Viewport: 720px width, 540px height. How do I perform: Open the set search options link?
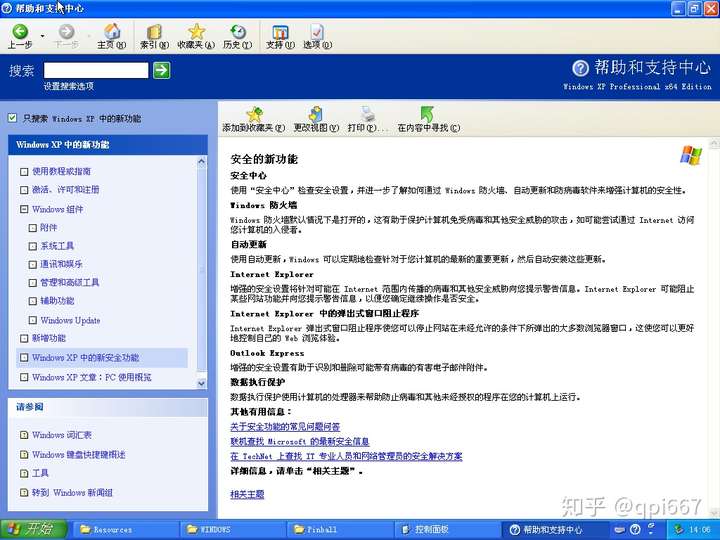click(68, 86)
